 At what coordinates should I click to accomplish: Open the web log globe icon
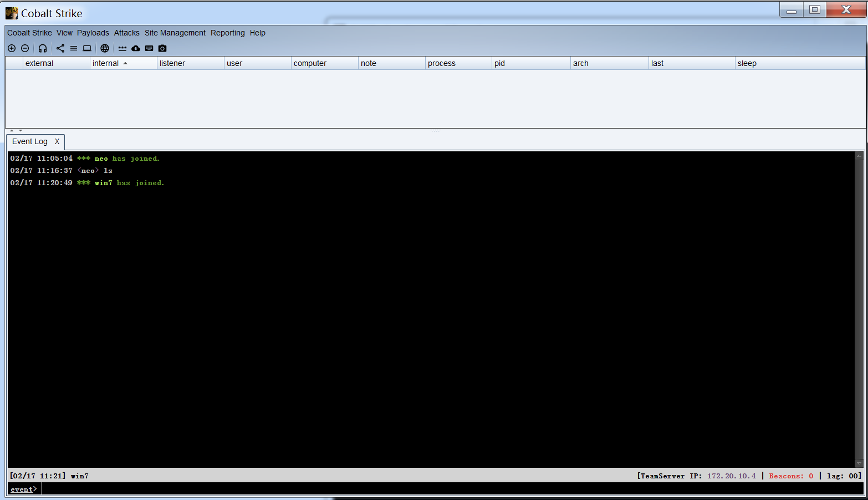pyautogui.click(x=105, y=48)
